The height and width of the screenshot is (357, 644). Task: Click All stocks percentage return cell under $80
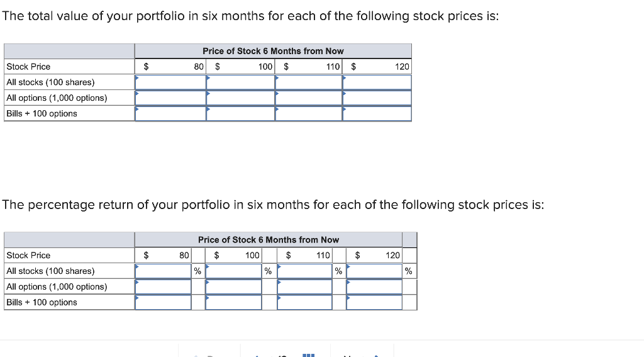[x=163, y=271]
